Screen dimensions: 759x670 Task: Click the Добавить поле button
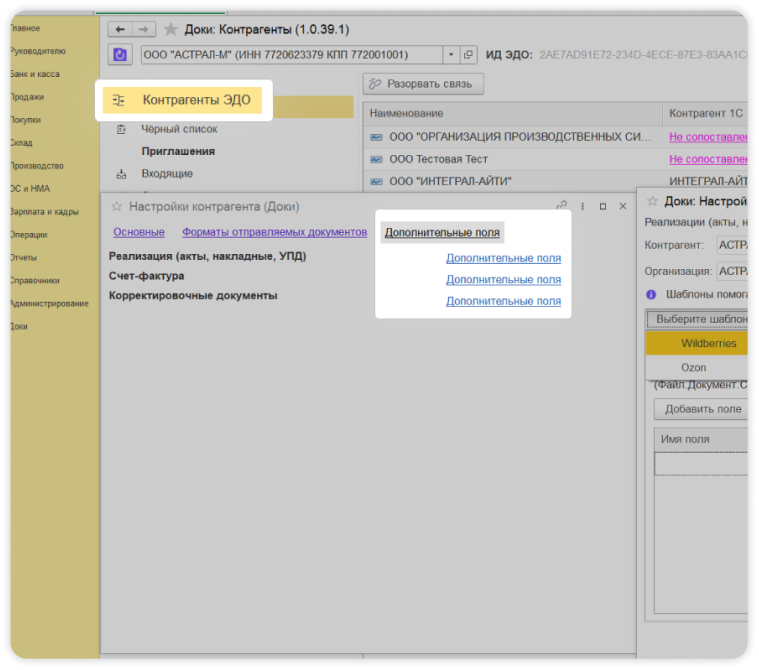coord(703,409)
